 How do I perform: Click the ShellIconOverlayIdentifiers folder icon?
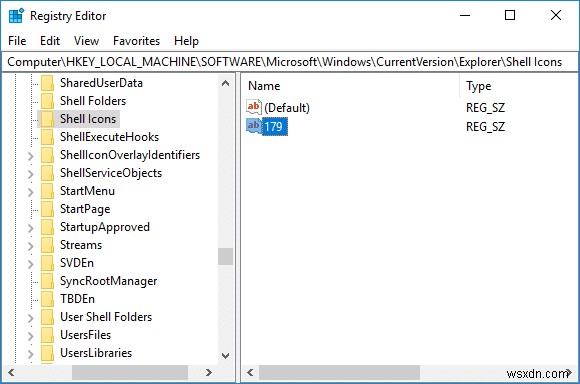coord(47,155)
